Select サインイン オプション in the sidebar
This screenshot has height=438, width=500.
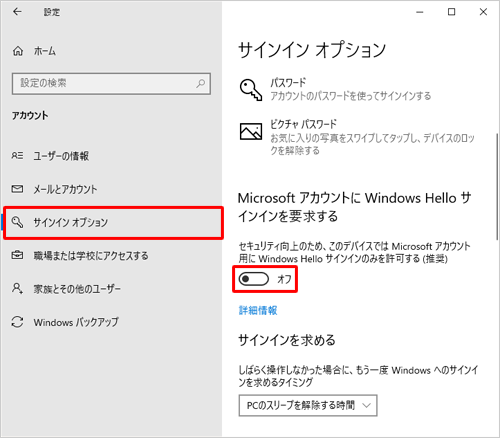tap(113, 222)
